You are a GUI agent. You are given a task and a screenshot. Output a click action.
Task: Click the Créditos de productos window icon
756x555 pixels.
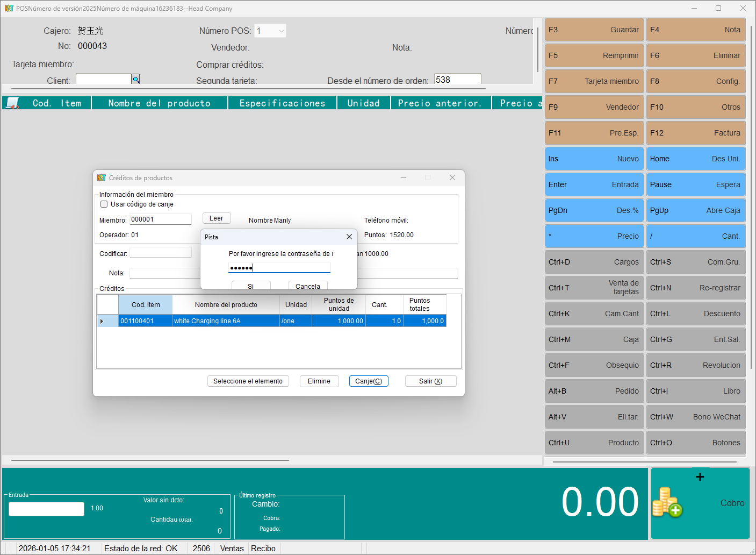coord(102,178)
